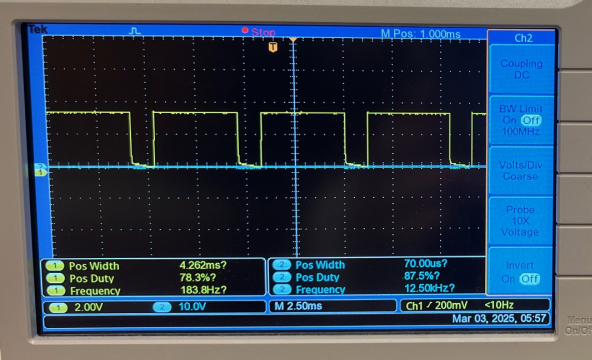The image size is (592, 360).
Task: Click the channel 2 ground reference marker
Action: (x=41, y=166)
